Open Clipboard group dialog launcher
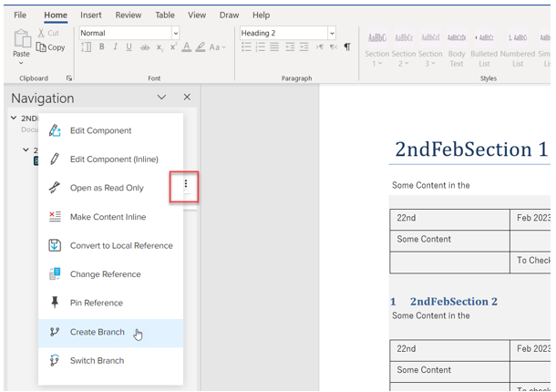 69,78
